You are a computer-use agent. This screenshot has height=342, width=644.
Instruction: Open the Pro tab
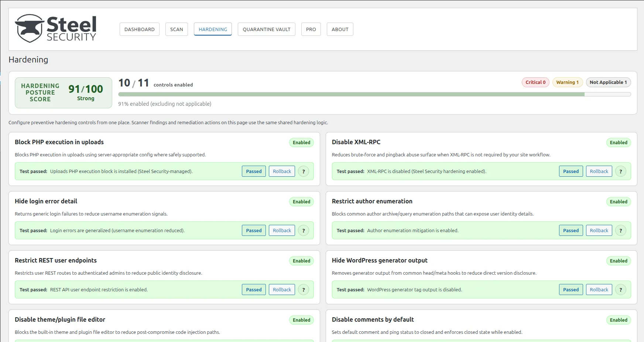point(311,29)
